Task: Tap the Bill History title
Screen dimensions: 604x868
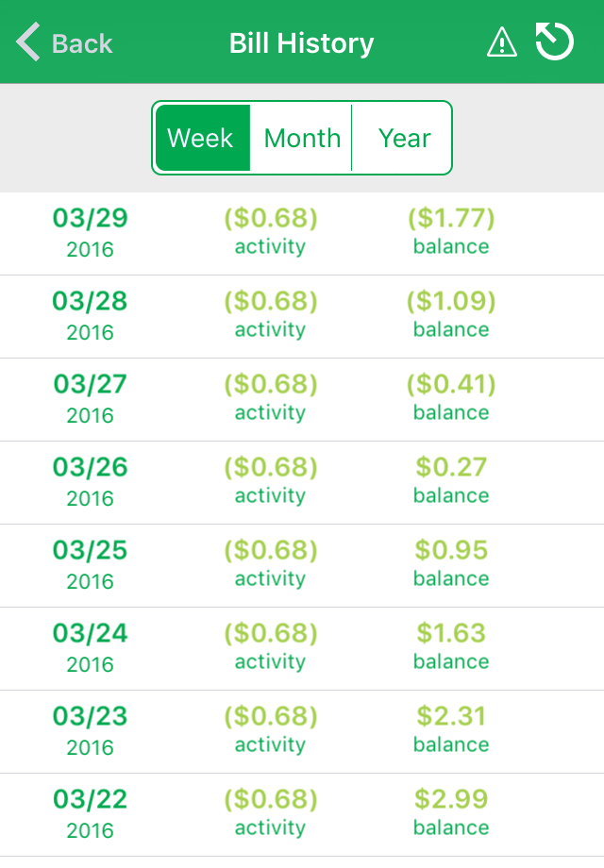Action: (x=302, y=43)
